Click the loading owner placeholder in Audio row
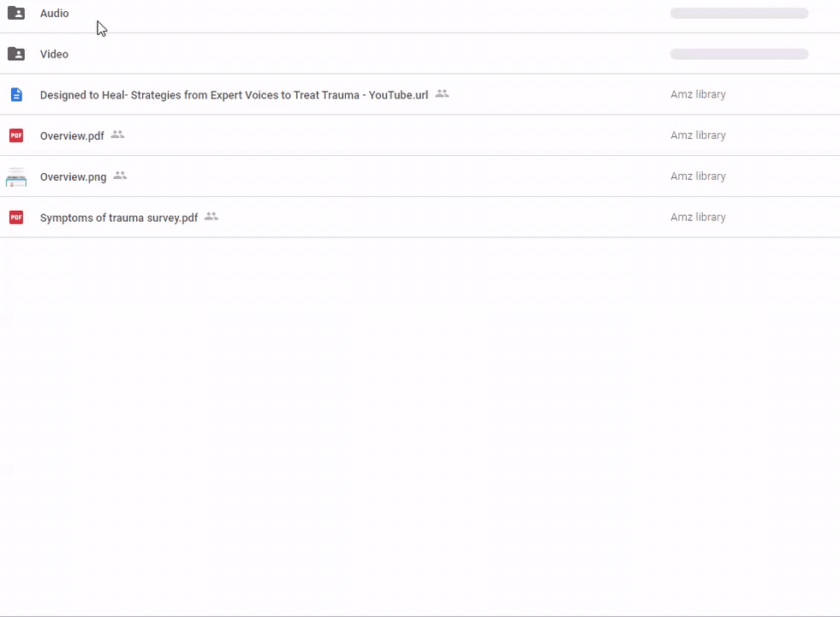Viewport: 840px width, 617px height. point(739,14)
